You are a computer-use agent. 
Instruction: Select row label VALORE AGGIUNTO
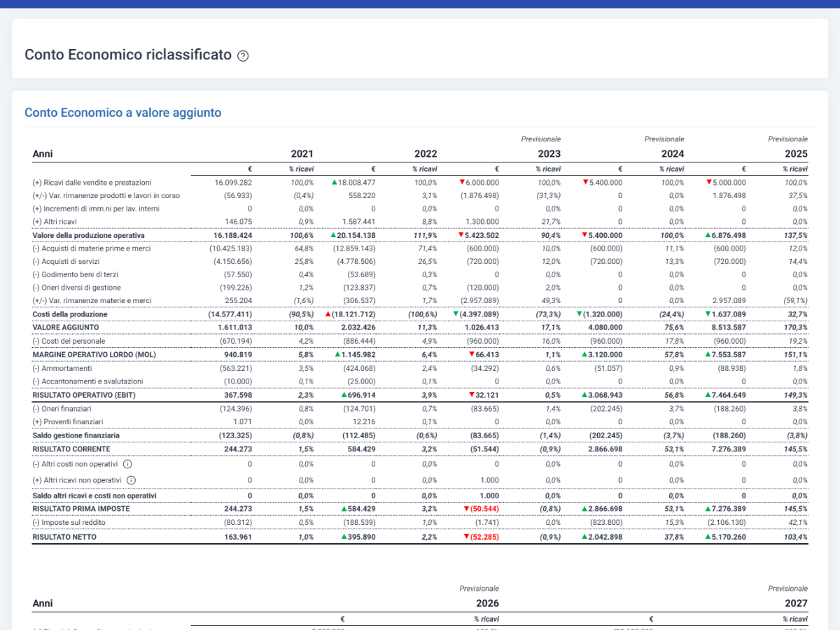point(66,327)
